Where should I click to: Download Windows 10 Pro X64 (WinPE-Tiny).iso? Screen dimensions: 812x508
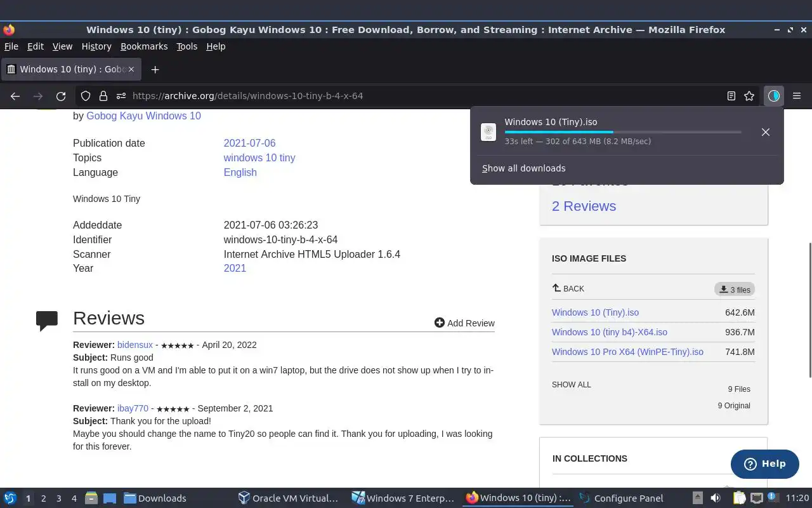pos(627,352)
